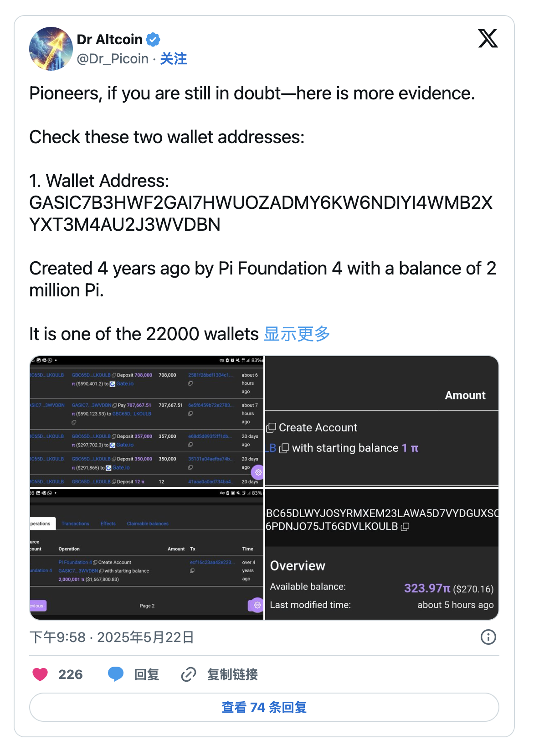Click the X logo icon
The image size is (534, 756).
(488, 38)
